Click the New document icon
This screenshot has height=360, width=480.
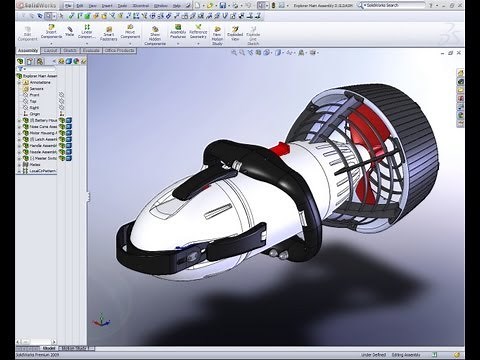pos(197,5)
